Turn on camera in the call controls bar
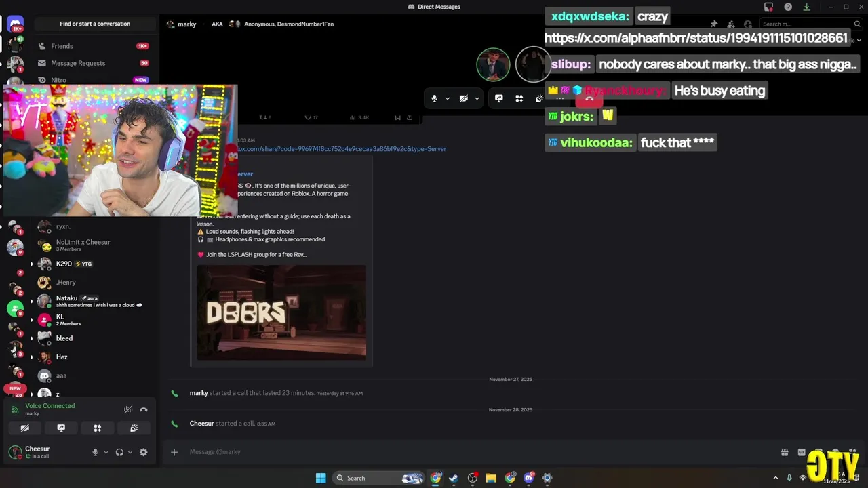 tap(464, 98)
